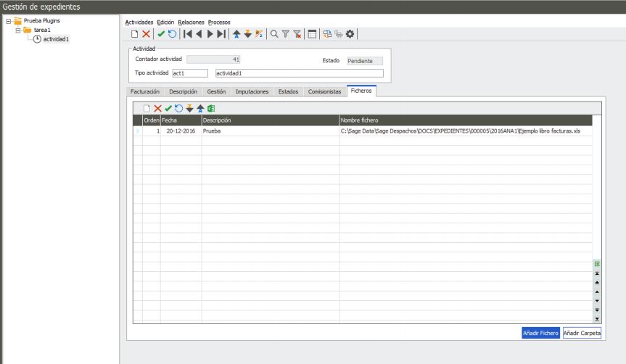The width and height of the screenshot is (626, 364).
Task: Click the Contador actividad field showing 41
Action: coord(213,59)
